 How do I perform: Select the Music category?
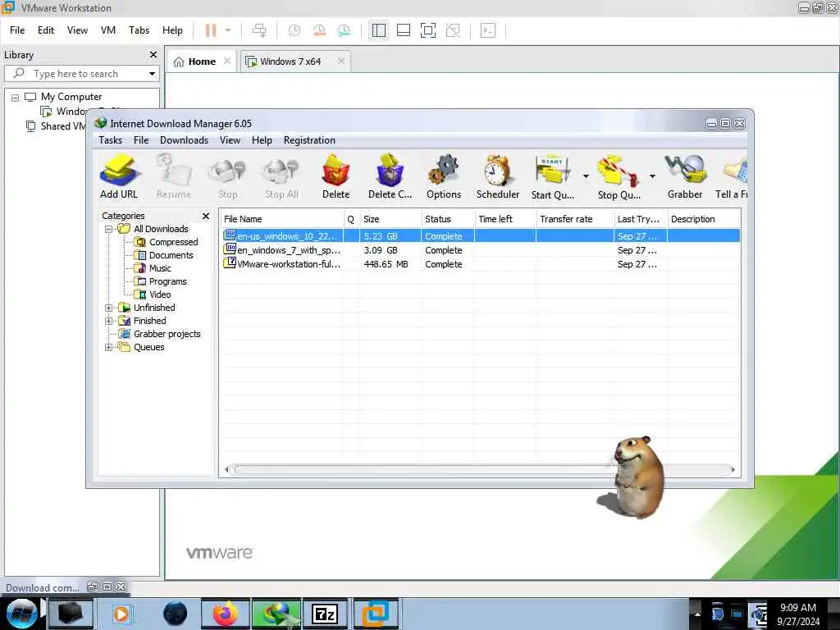click(160, 268)
